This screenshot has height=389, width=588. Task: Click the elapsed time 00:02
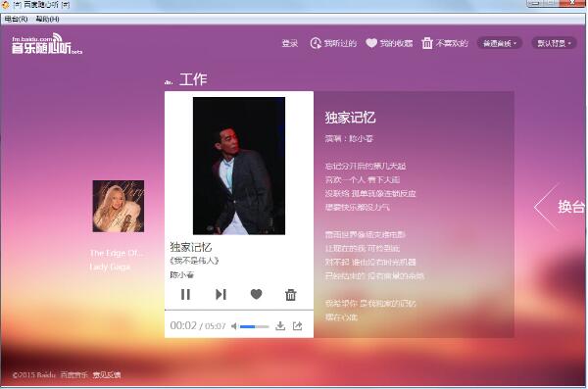point(183,325)
